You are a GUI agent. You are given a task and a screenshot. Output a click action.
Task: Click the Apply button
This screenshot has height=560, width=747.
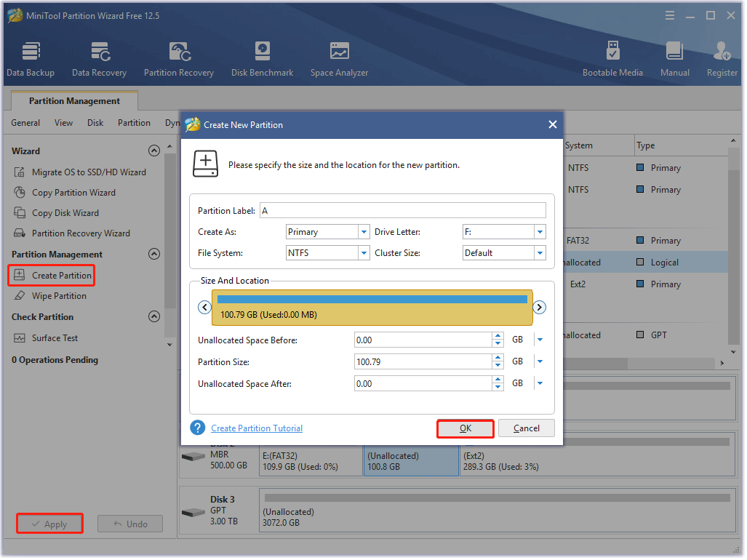(50, 525)
